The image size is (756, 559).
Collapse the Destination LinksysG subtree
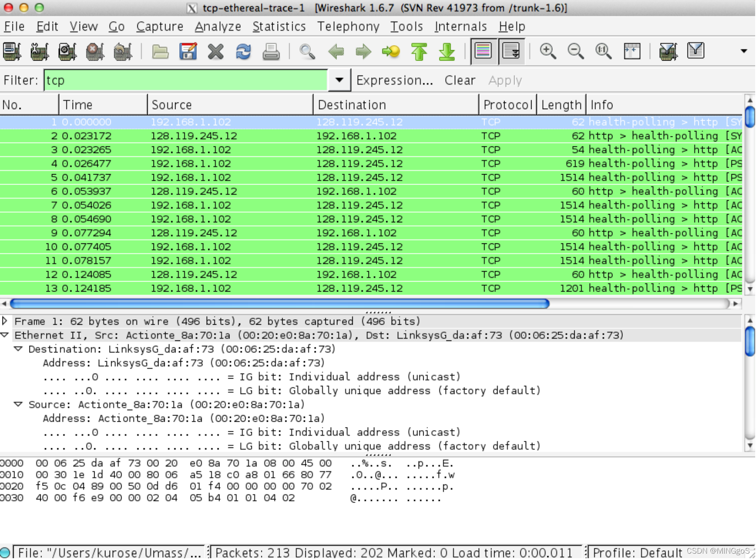18,349
